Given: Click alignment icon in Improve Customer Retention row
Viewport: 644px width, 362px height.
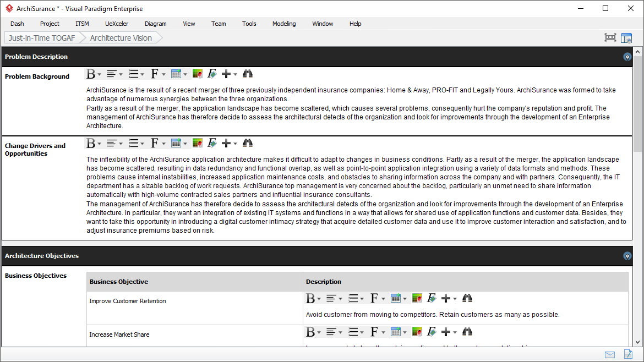Looking at the screenshot, I should (331, 298).
